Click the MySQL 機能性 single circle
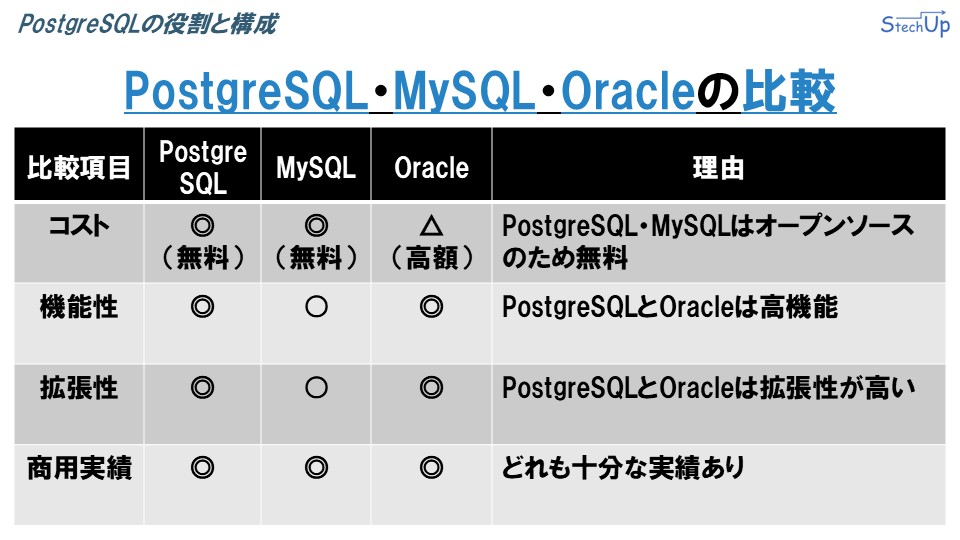The image size is (960, 540). click(x=316, y=307)
